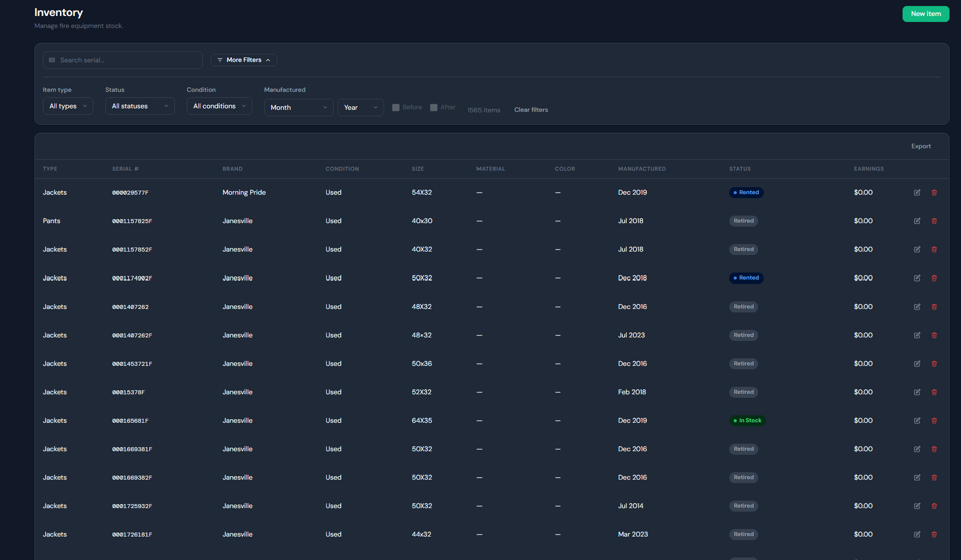The image size is (961, 560).
Task: Delete item with serial 00015378F
Action: tap(934, 392)
